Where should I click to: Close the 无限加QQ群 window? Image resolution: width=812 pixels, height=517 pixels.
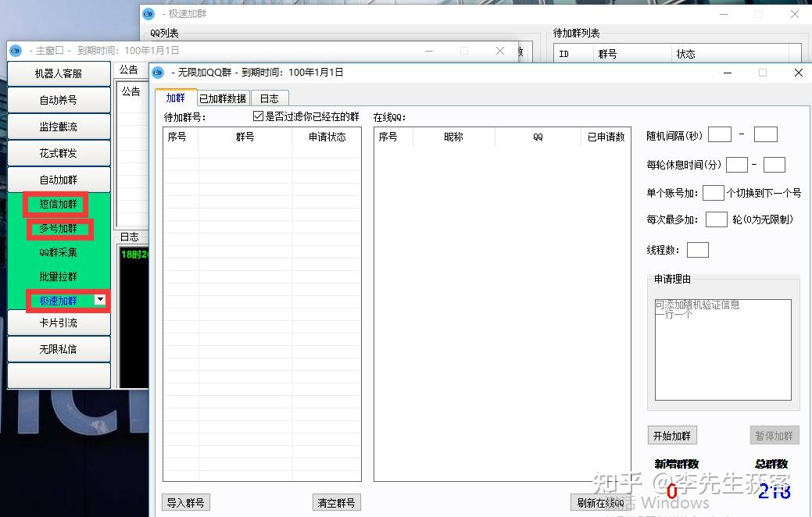tap(799, 73)
